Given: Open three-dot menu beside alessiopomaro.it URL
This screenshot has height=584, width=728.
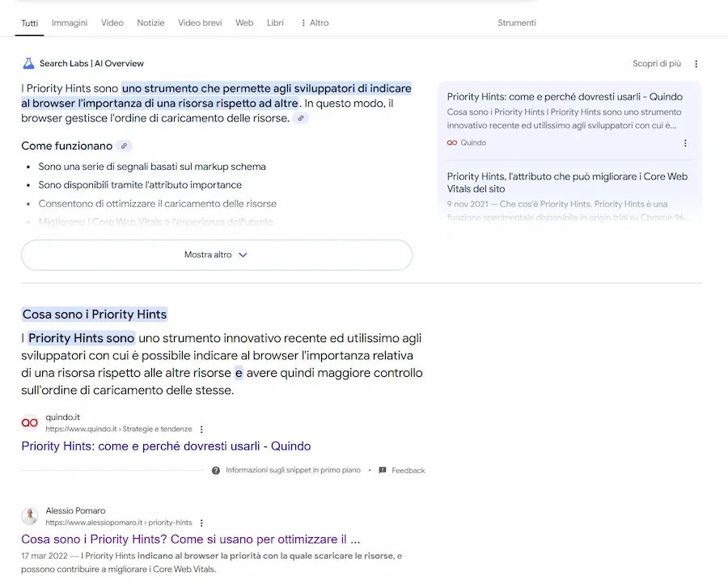Looking at the screenshot, I should (201, 523).
